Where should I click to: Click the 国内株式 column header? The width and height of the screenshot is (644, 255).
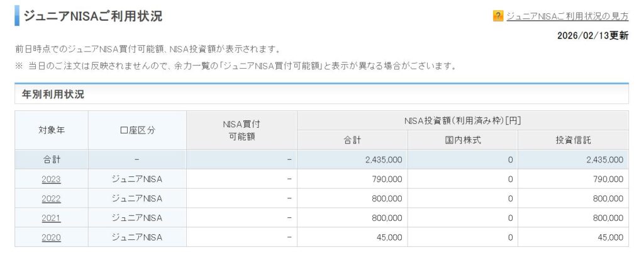[x=462, y=140]
